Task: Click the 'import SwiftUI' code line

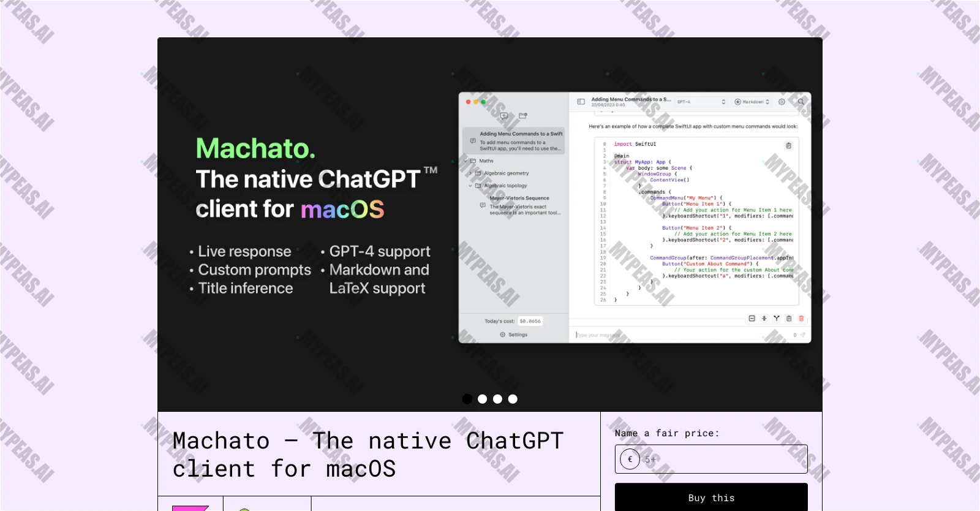Action: click(x=635, y=144)
